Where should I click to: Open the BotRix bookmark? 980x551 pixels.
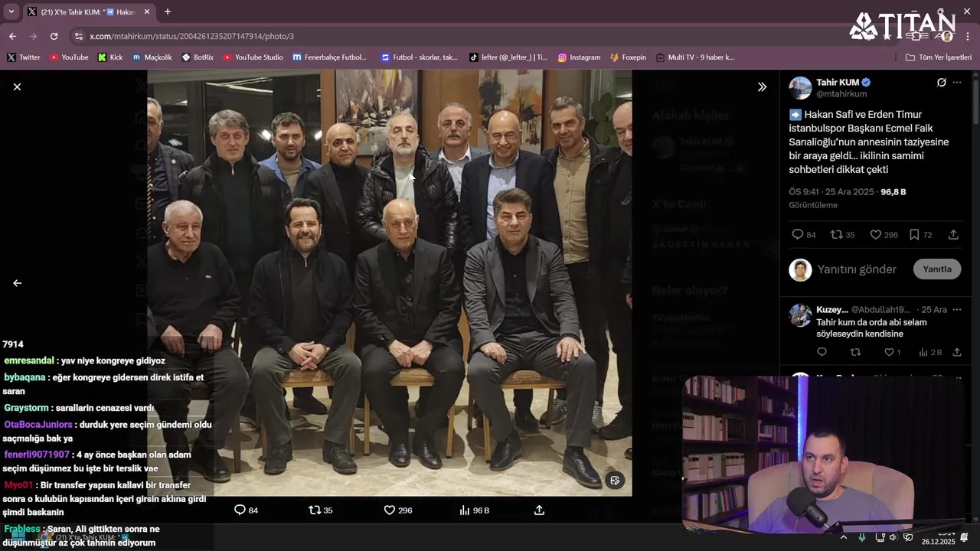[198, 57]
